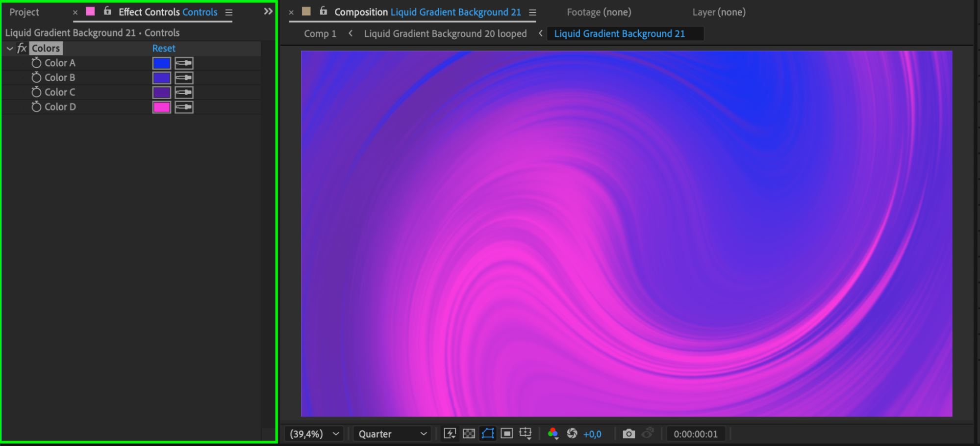Toggle the Color B stopwatch
Image resolution: width=980 pixels, height=446 pixels.
pos(36,78)
